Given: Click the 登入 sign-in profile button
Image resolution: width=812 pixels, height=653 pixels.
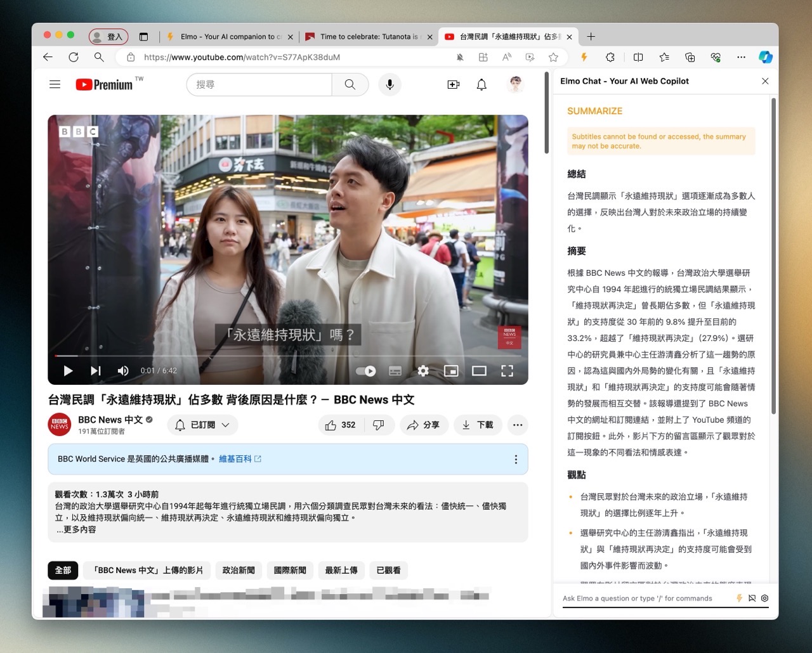Looking at the screenshot, I should 108,37.
